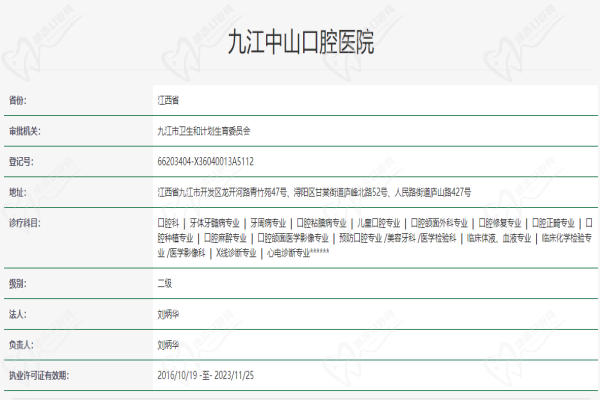Click 临床体液、血液专业 in the list
The width and height of the screenshot is (600, 400).
click(x=499, y=238)
